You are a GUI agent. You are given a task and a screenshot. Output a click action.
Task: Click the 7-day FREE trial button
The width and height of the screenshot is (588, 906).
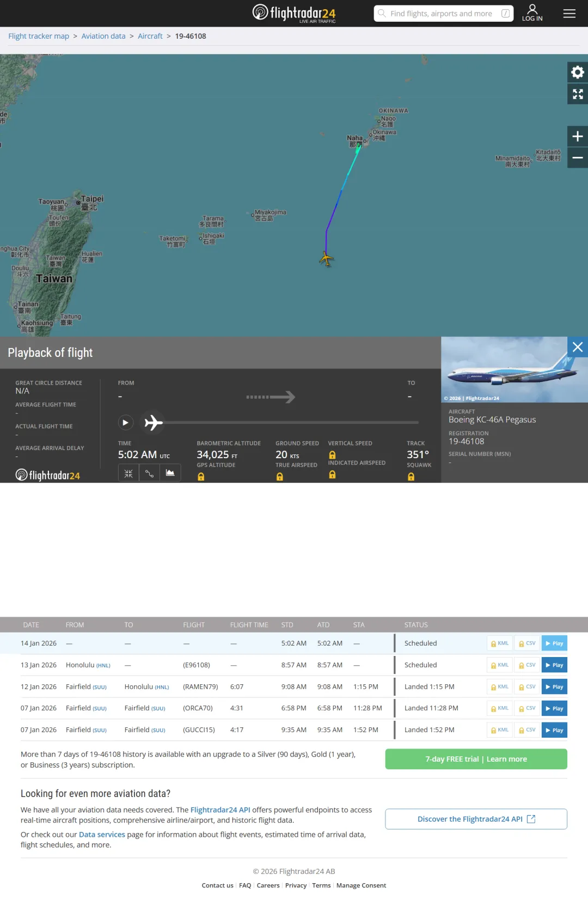click(476, 759)
